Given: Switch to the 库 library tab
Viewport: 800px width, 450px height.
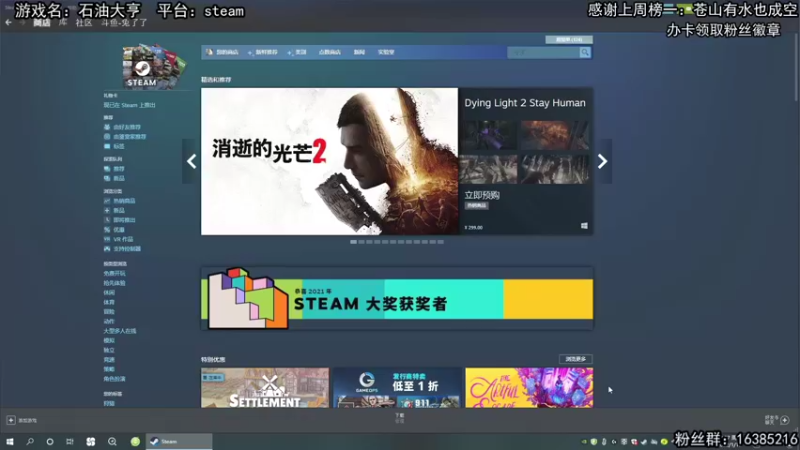Looking at the screenshot, I should point(63,22).
